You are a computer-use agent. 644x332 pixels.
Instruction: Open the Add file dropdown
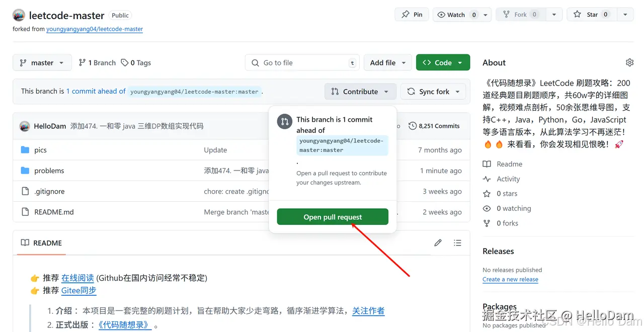388,63
